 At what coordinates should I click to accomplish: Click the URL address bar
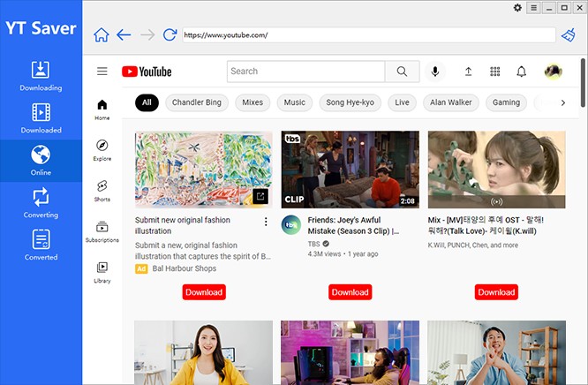(369, 35)
